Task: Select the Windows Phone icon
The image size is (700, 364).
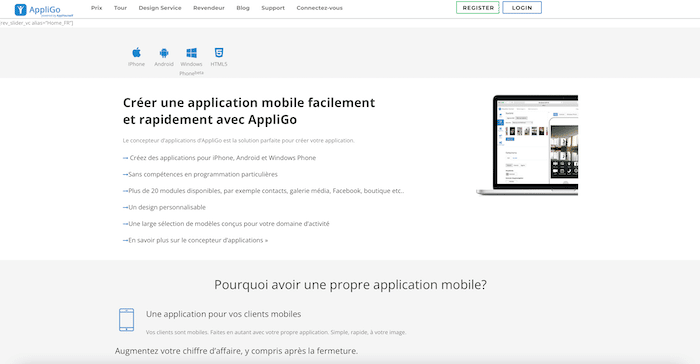Action: [x=192, y=53]
